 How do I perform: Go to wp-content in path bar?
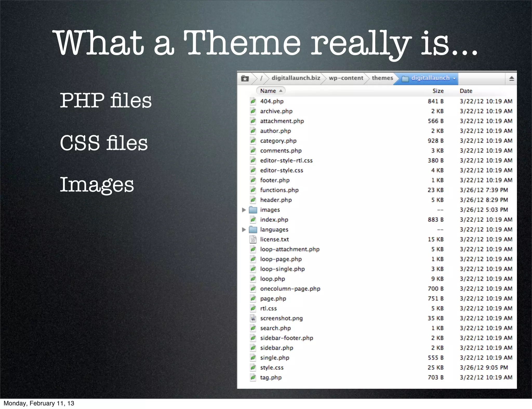[x=346, y=78]
